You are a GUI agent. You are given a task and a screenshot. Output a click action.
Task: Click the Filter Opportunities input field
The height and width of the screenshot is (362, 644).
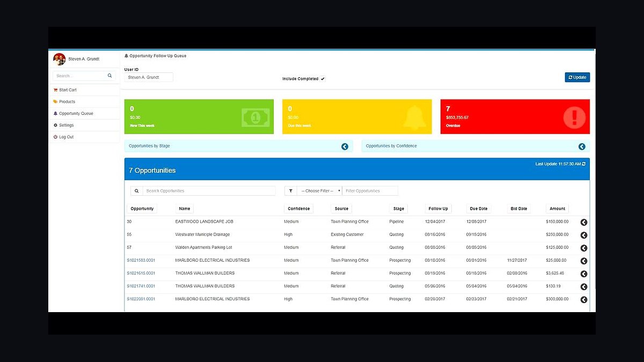pos(370,191)
